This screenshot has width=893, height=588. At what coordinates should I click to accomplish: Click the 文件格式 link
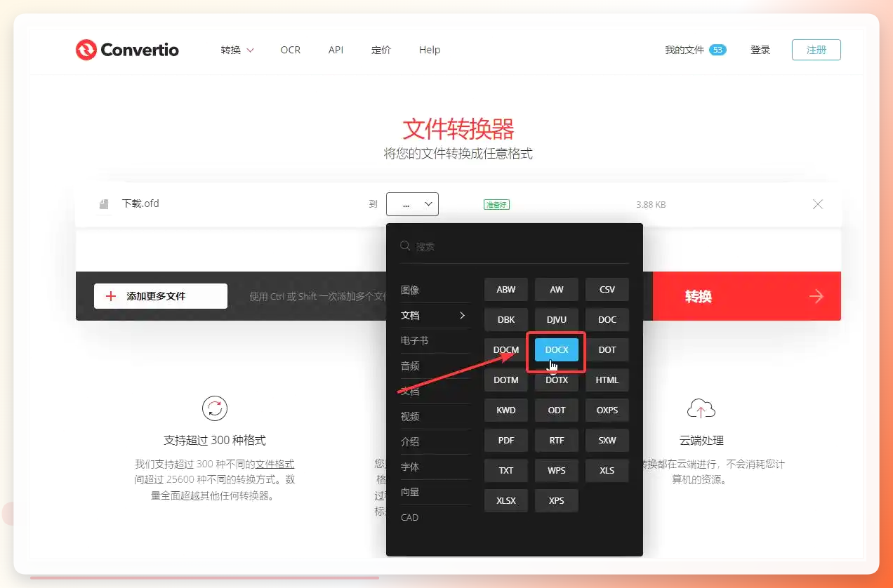coord(274,464)
